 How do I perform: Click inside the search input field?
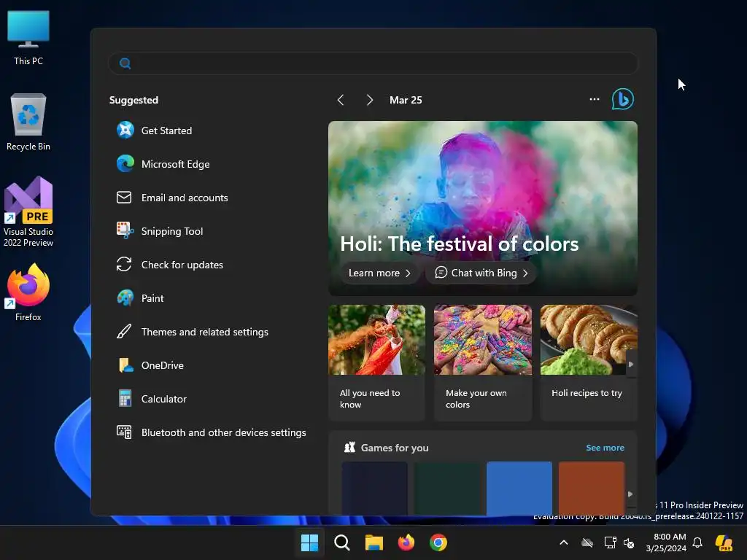[373, 63]
